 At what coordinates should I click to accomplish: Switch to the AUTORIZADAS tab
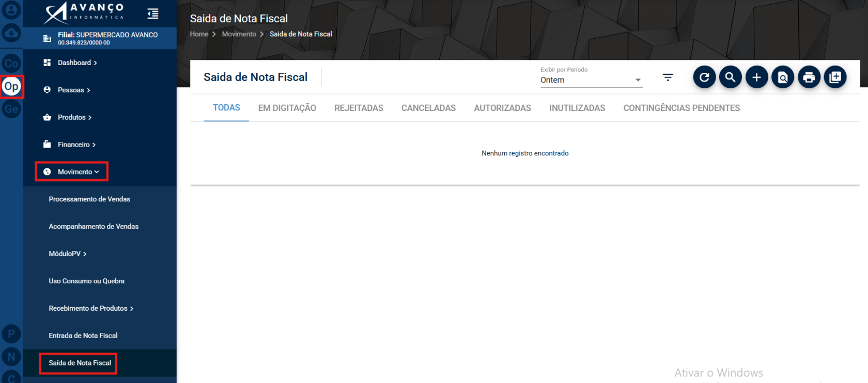point(503,108)
